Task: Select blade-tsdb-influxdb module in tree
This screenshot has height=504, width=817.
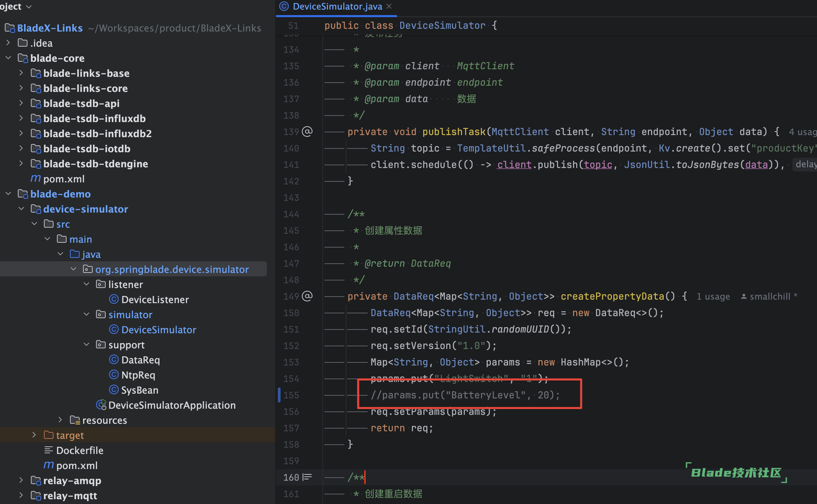Action: point(94,119)
